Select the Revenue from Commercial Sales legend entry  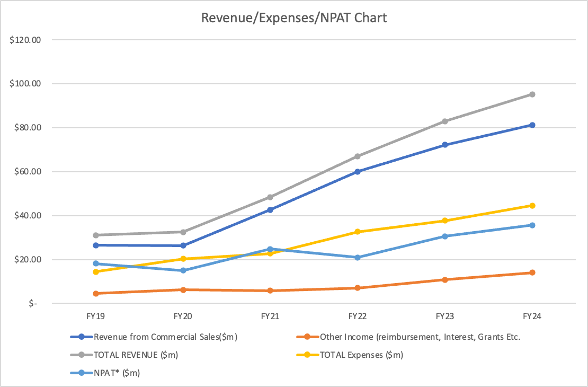click(159, 337)
